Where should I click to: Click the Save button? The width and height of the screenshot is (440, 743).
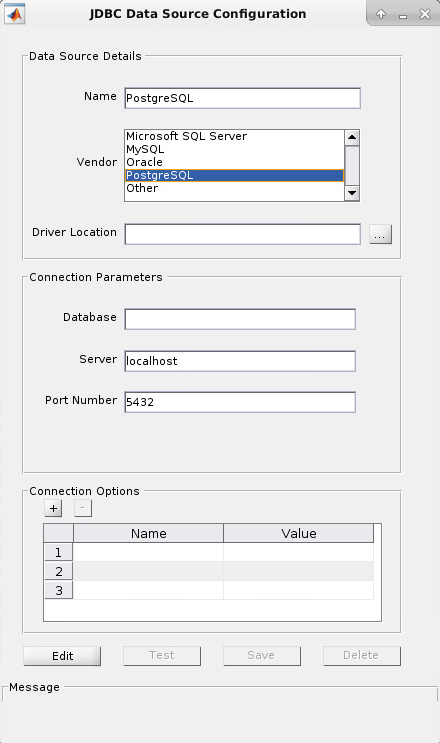(x=262, y=656)
